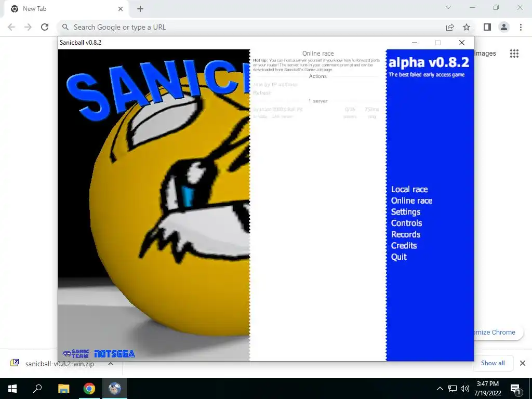Open Chrome's three-dot menu
The width and height of the screenshot is (532, 399).
521,27
